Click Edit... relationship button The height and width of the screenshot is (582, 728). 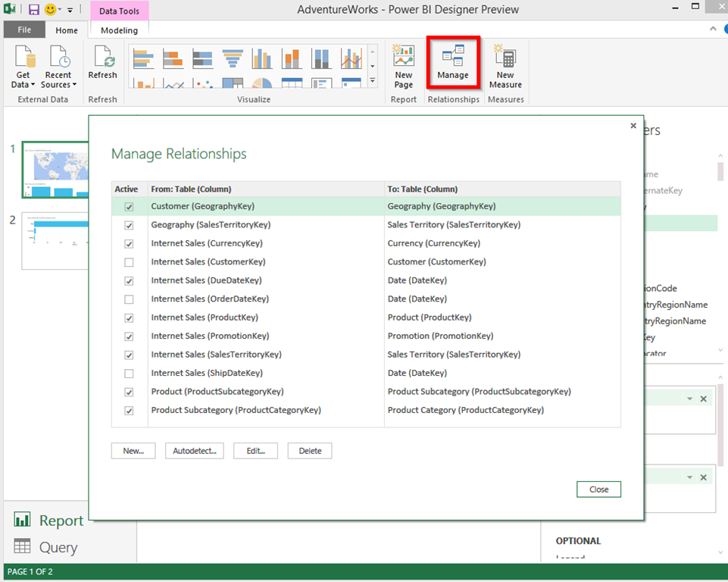click(256, 451)
